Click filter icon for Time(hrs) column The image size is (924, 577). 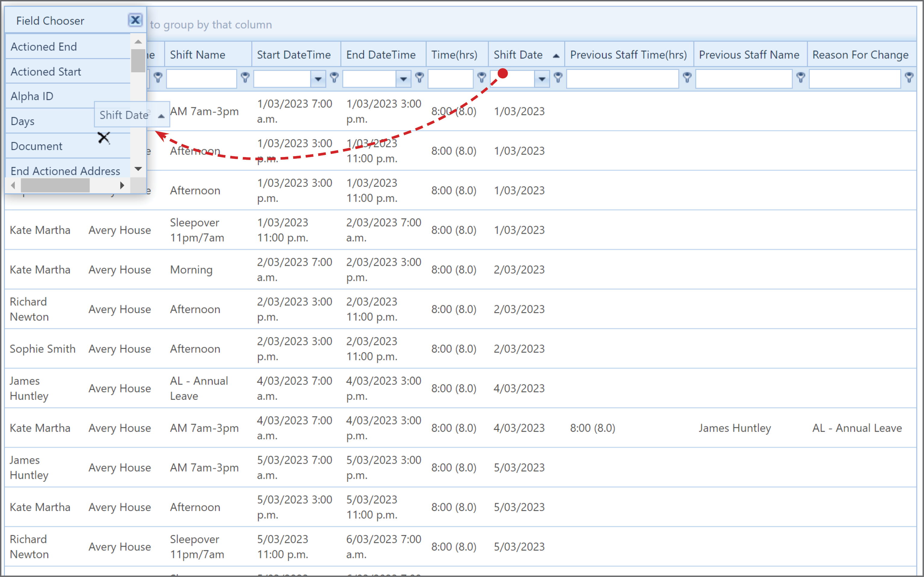click(482, 77)
